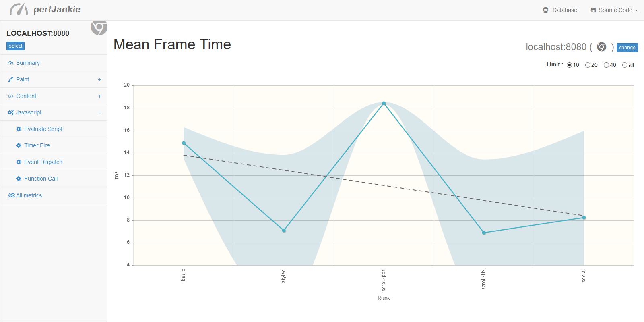The image size is (644, 322).
Task: Click the gear icon next to Timer Fire
Action: 19,145
